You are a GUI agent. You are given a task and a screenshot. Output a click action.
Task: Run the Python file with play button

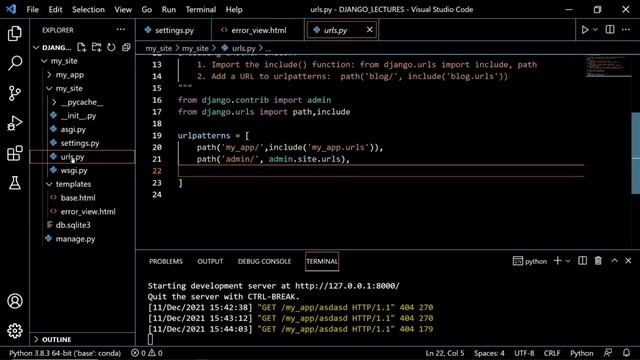pyautogui.click(x=584, y=30)
